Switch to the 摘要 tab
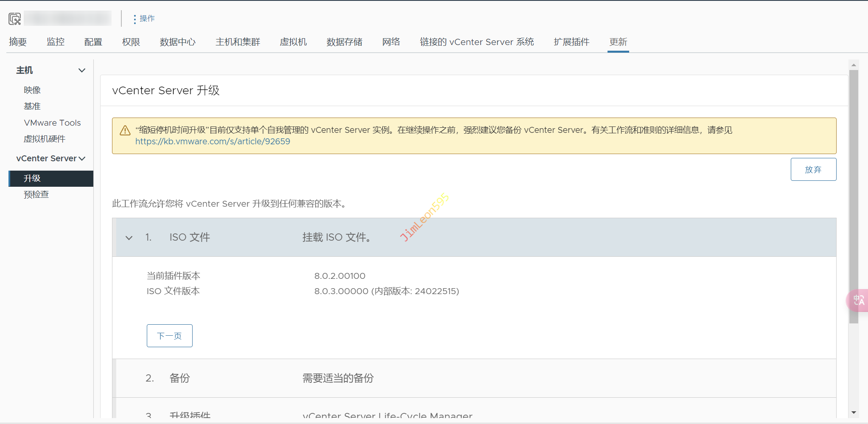 tap(18, 42)
